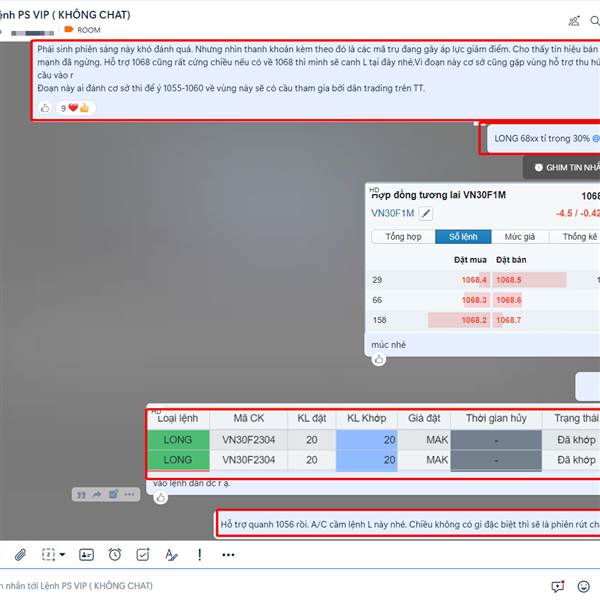Send a contact card via the card icon

86,554
